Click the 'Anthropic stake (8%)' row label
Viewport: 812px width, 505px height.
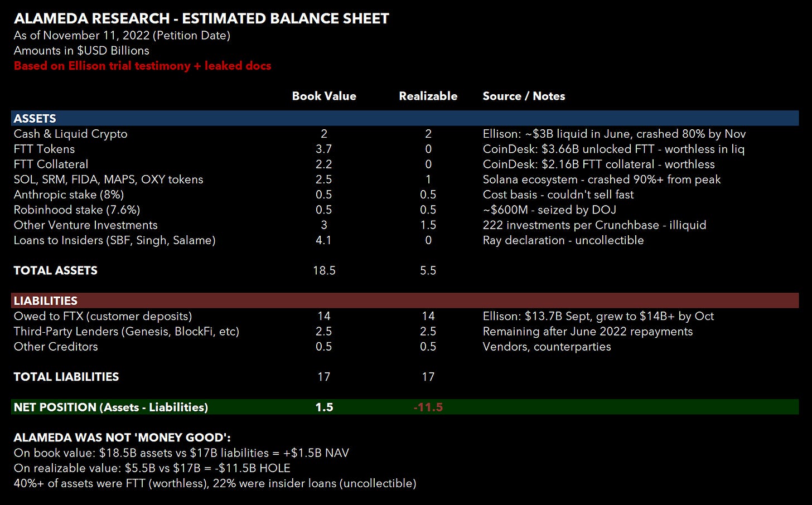coord(69,195)
